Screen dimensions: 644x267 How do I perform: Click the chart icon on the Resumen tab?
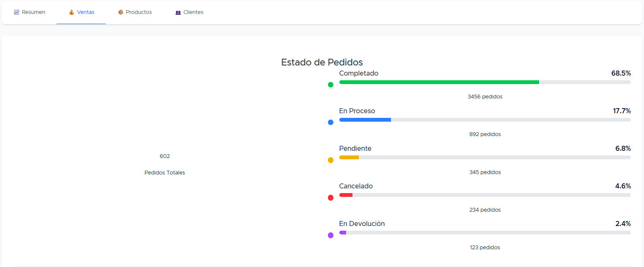coord(17,12)
